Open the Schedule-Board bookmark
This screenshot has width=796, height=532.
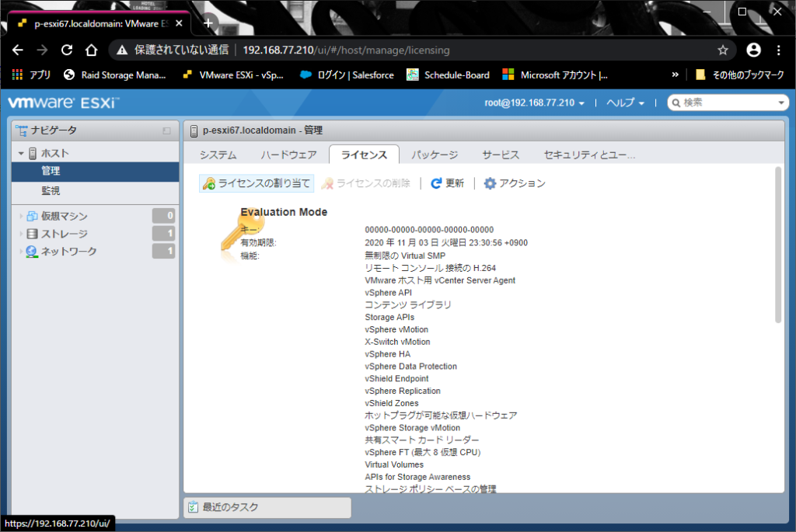click(449, 75)
